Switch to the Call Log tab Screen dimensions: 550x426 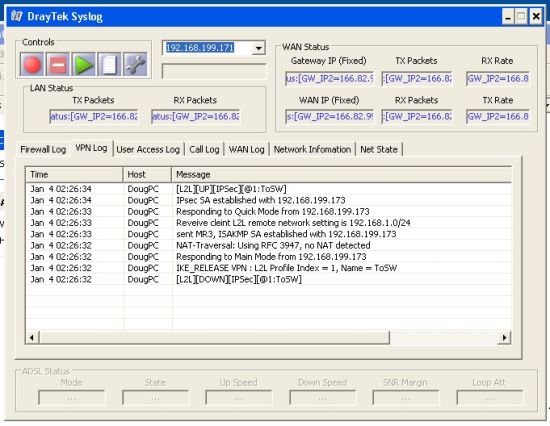pos(204,149)
